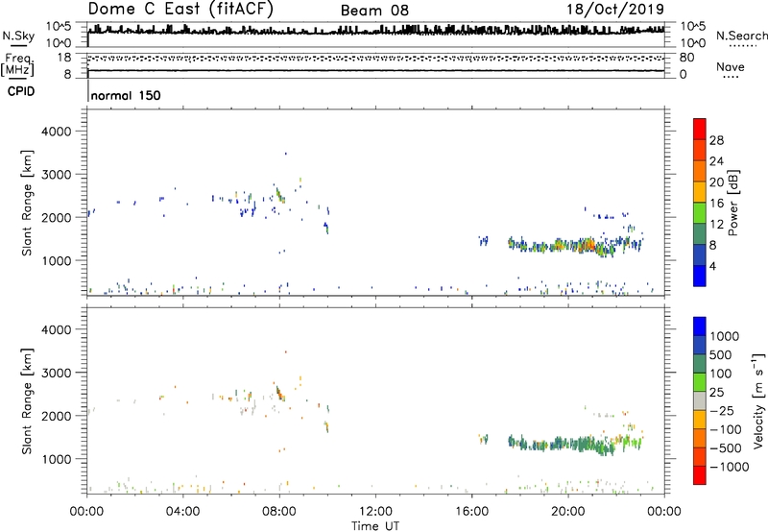
Task: Click the 'N.Search' legend label
Action: click(742, 36)
